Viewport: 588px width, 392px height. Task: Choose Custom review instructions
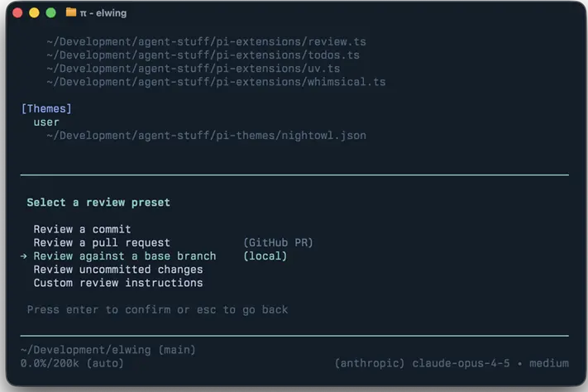coord(117,283)
